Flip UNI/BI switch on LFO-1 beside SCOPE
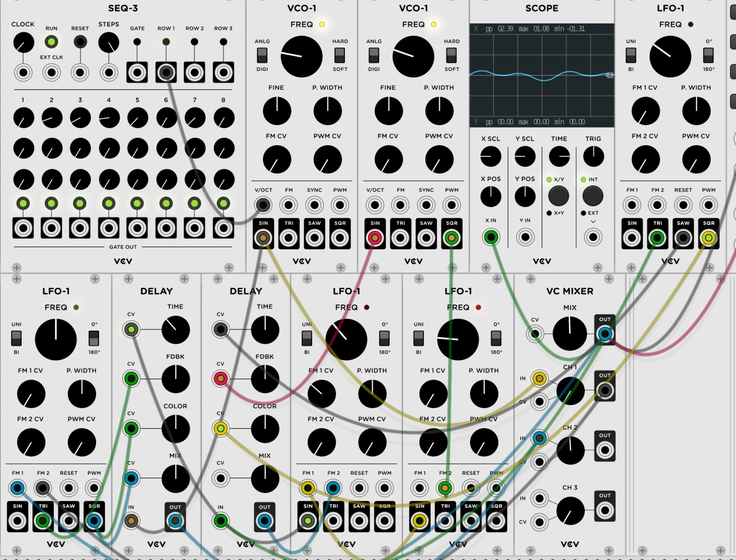The height and width of the screenshot is (560, 736). (631, 55)
